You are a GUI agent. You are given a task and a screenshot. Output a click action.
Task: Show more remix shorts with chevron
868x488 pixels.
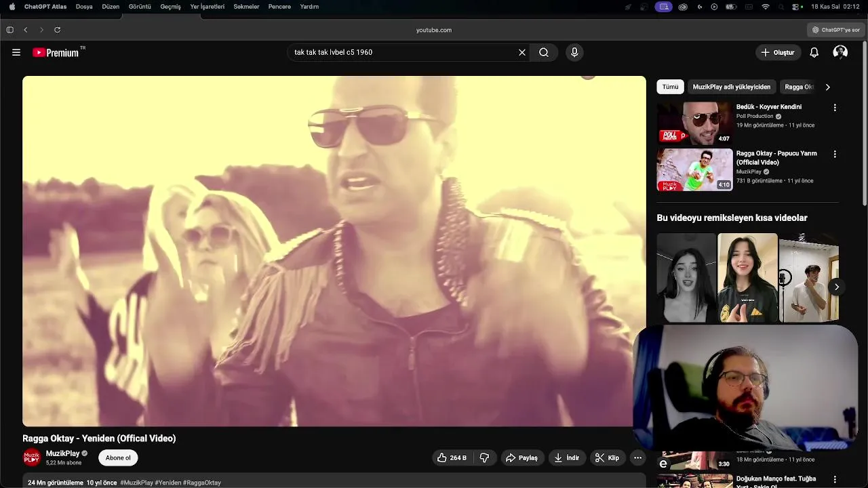[837, 287]
